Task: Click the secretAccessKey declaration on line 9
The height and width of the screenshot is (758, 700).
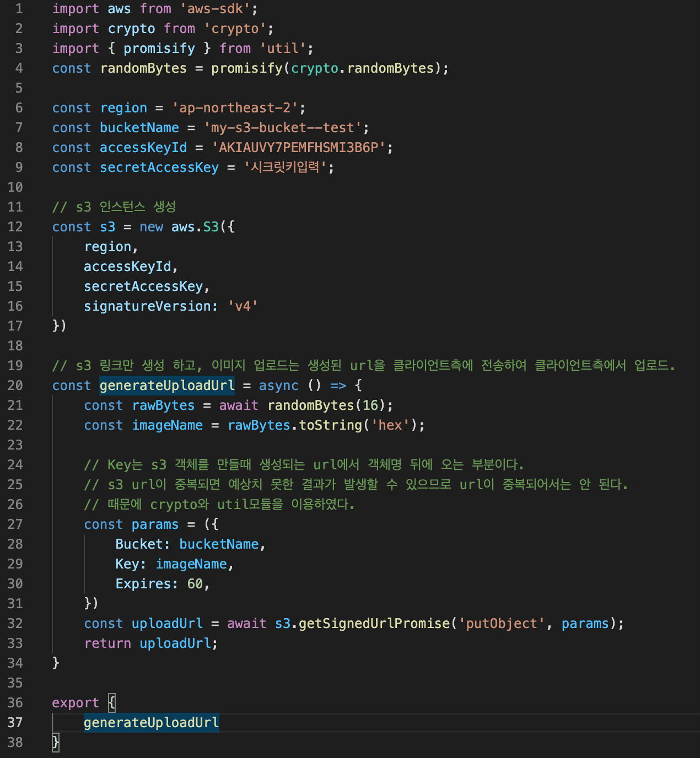Action: 159,167
